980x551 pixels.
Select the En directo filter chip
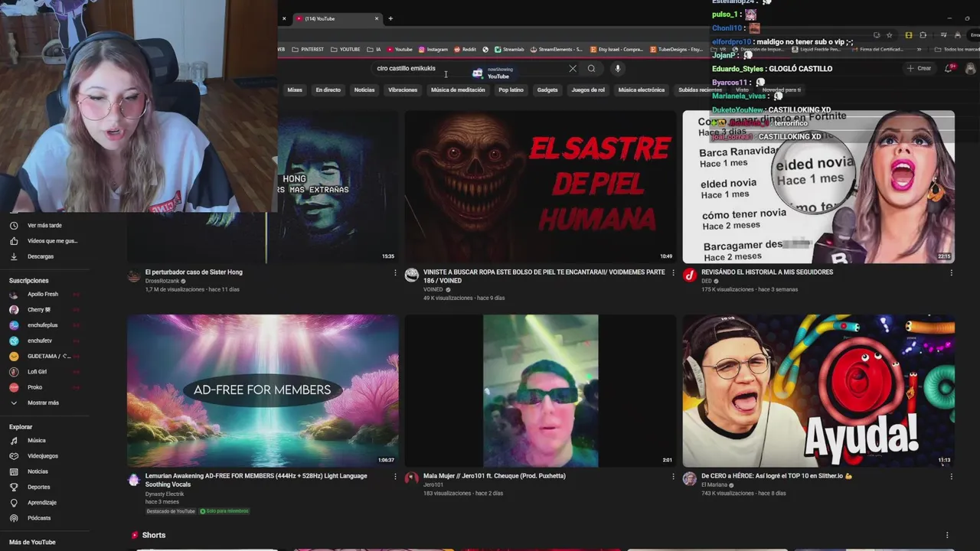coord(328,90)
